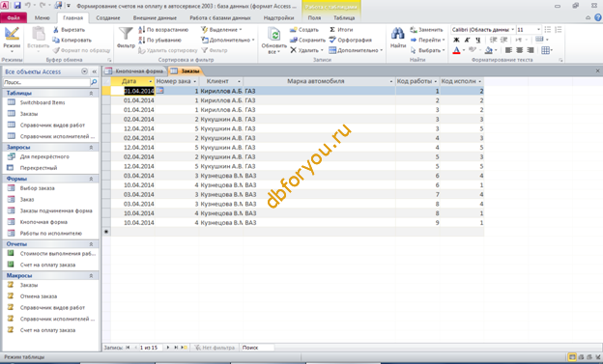Align text right
603x364 pixels.
[x=531, y=50]
